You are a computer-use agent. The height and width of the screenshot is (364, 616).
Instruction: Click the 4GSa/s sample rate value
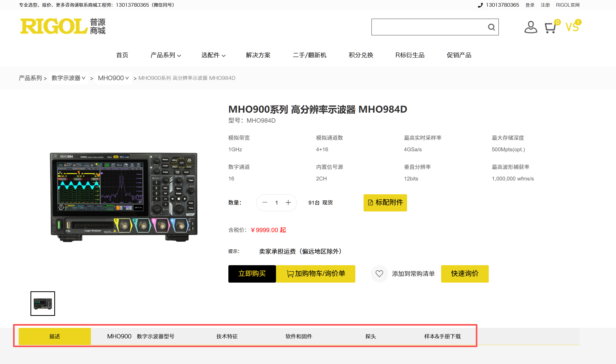[x=413, y=149]
